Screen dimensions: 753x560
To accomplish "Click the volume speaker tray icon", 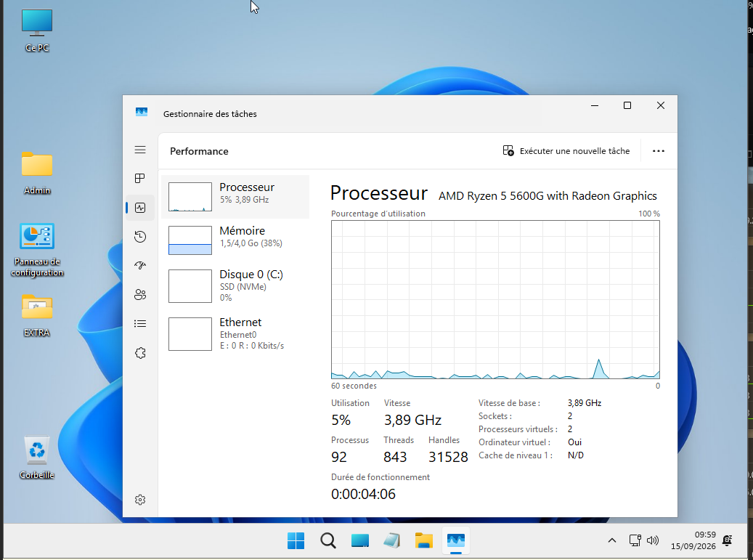I will (653, 541).
